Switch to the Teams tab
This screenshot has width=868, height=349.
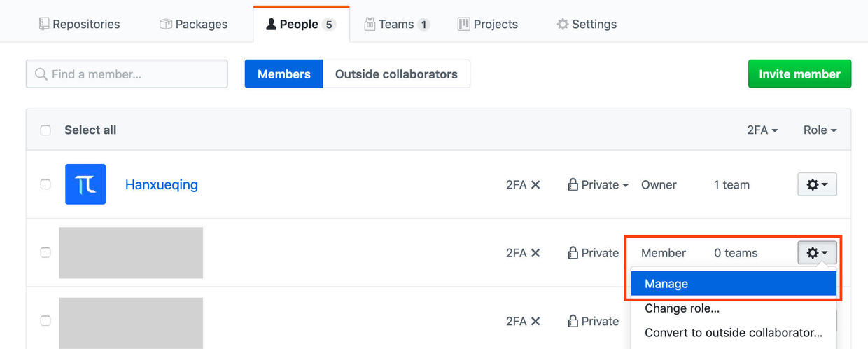[x=396, y=24]
